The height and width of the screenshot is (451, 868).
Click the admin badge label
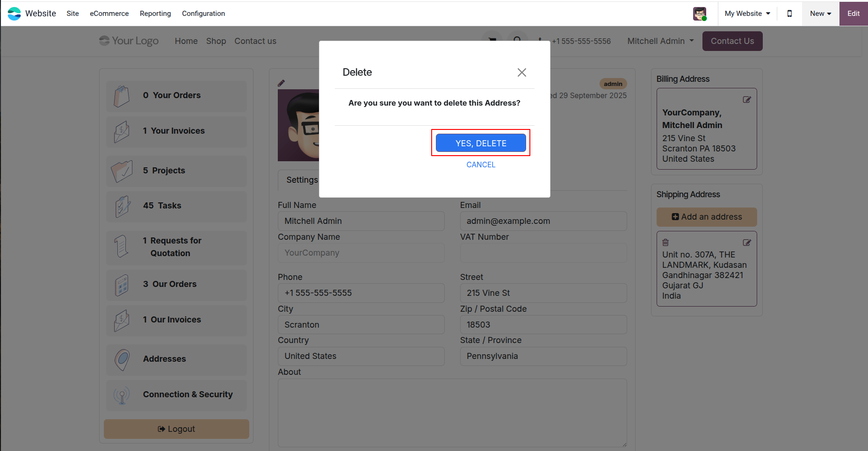(613, 84)
